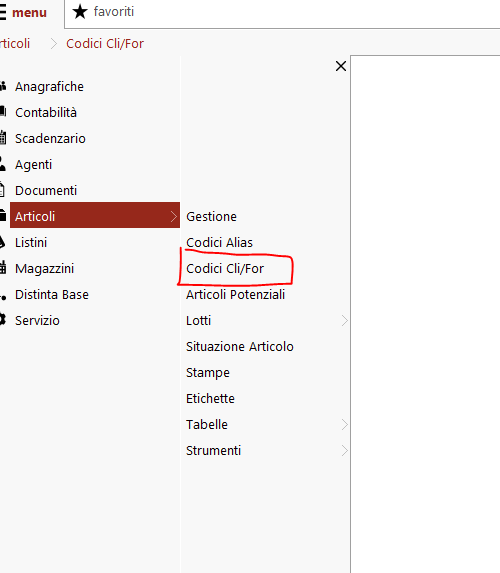Screen dimensions: 500x573
Task: Click the Scadenzario calendar icon
Action: (3, 138)
